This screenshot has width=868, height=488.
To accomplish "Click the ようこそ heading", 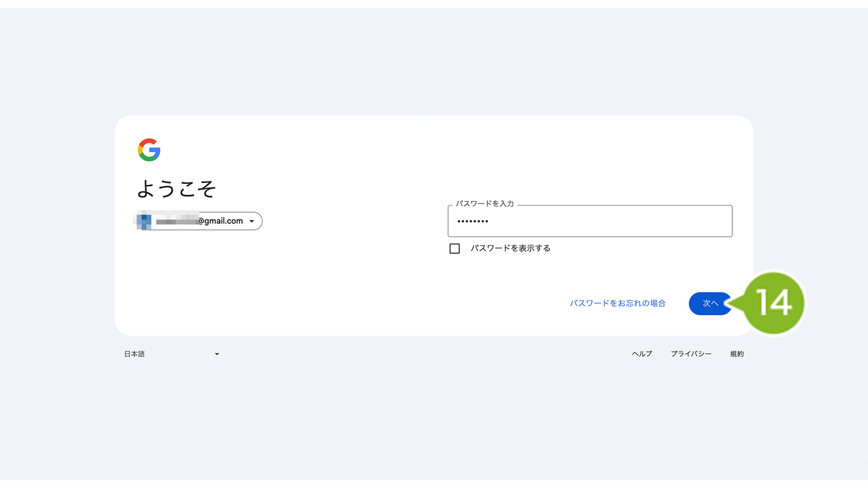I will (176, 189).
